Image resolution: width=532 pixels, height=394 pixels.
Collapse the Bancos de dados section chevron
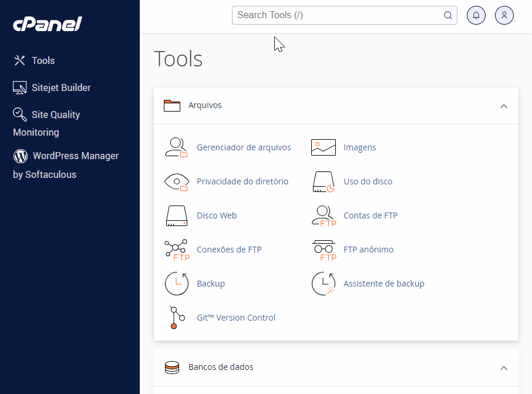click(504, 368)
